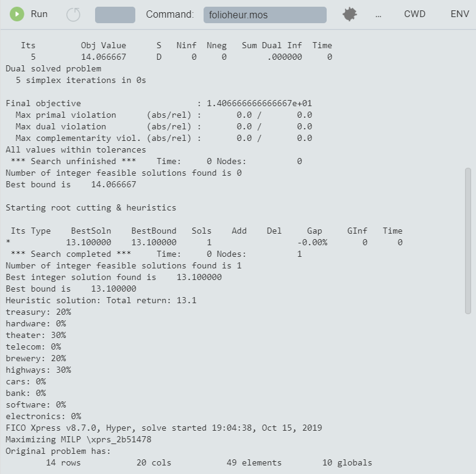
Task: Click the 'FICO Xpress v8.7.0' line
Action: point(164,428)
